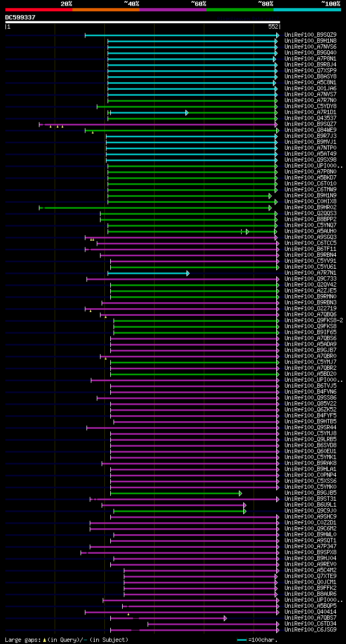This screenshot has height=644, width=346.
Task: Open the UniRef100_B8AUR6 entry
Action: tap(311, 595)
